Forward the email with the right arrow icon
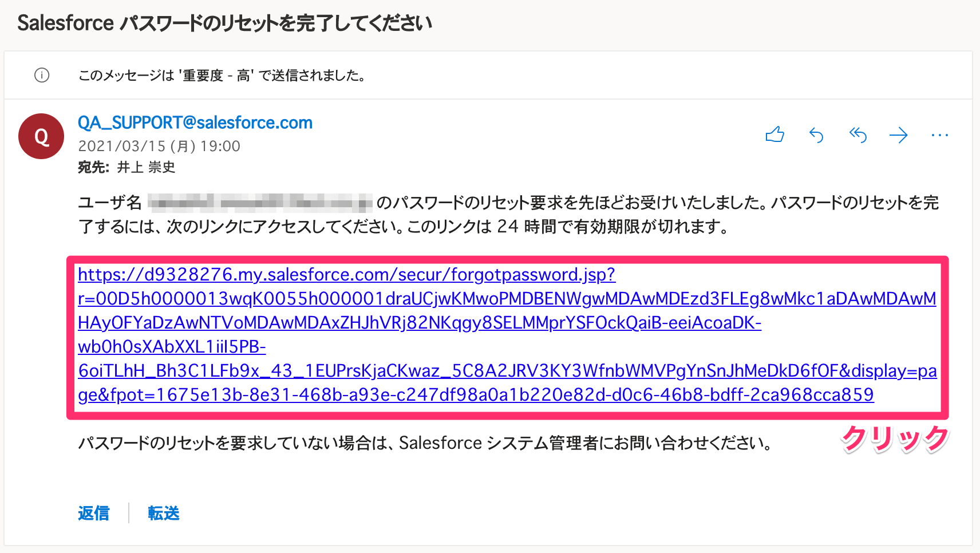The width and height of the screenshot is (980, 553). tap(899, 135)
